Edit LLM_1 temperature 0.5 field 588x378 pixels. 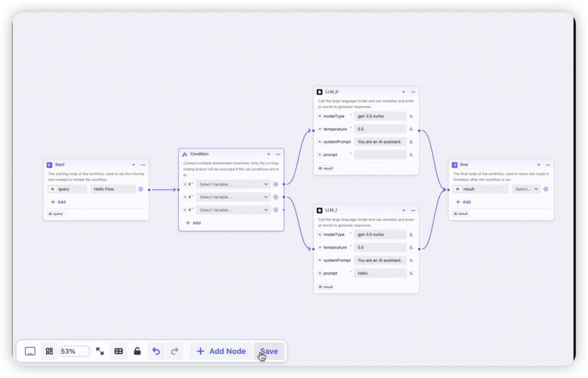pos(380,248)
